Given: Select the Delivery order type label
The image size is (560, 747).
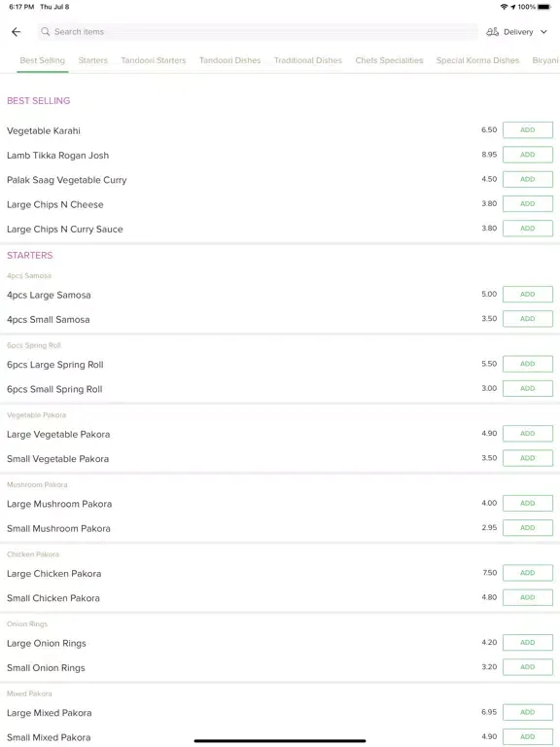Looking at the screenshot, I should tap(518, 32).
